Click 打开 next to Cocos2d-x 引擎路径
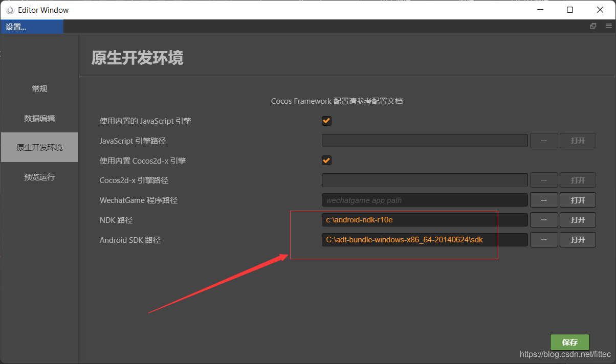The image size is (616, 364). (578, 180)
